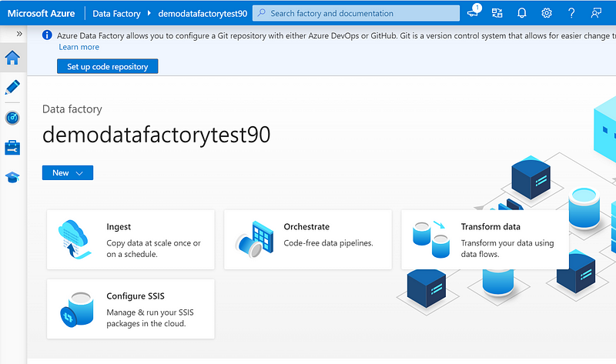
Task: Click the large demodatafactorytest90 heading
Action: coord(156,135)
